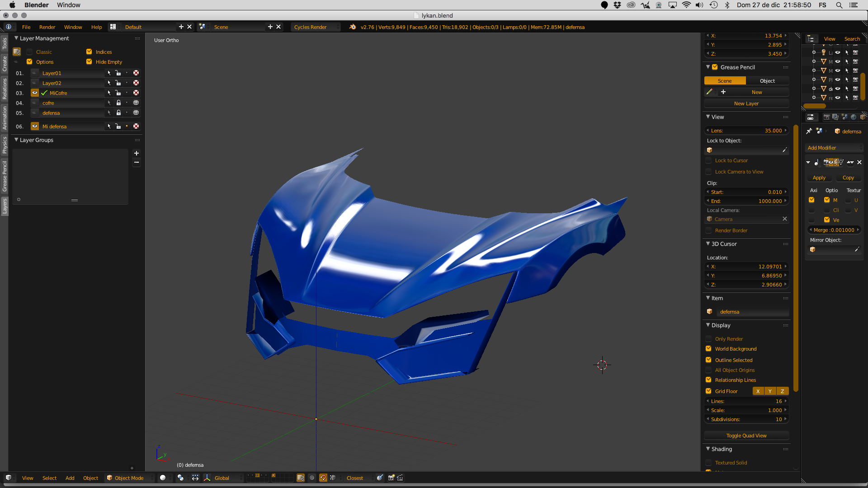
Task: Select viewport shading sphere icon
Action: 163,478
